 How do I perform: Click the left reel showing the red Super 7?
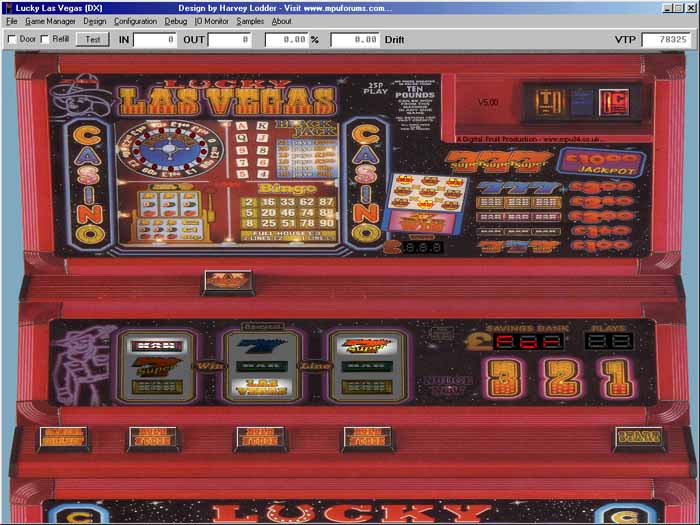(x=157, y=366)
